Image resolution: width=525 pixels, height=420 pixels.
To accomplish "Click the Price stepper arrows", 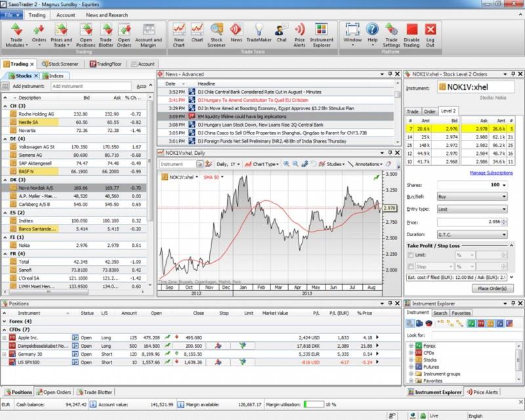I will click(504, 222).
